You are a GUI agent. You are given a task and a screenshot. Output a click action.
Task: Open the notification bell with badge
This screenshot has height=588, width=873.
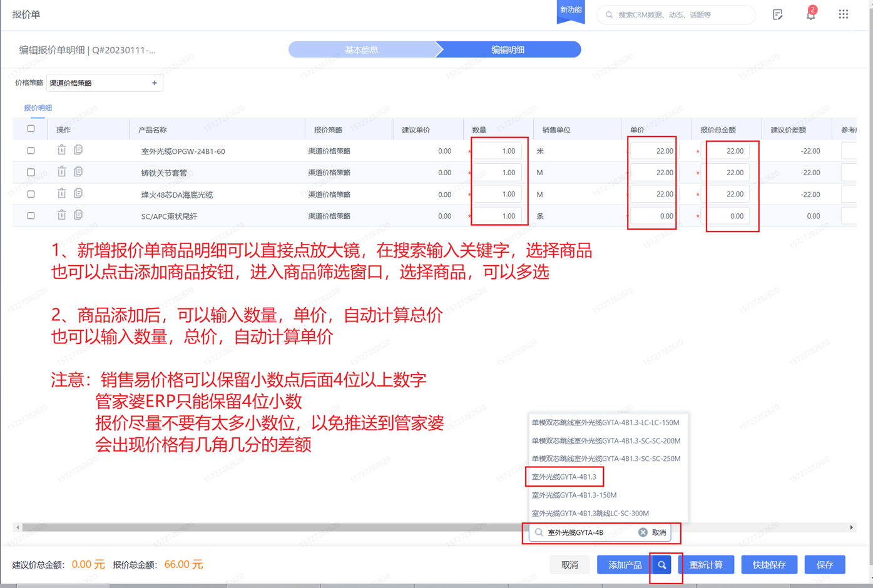click(x=811, y=14)
